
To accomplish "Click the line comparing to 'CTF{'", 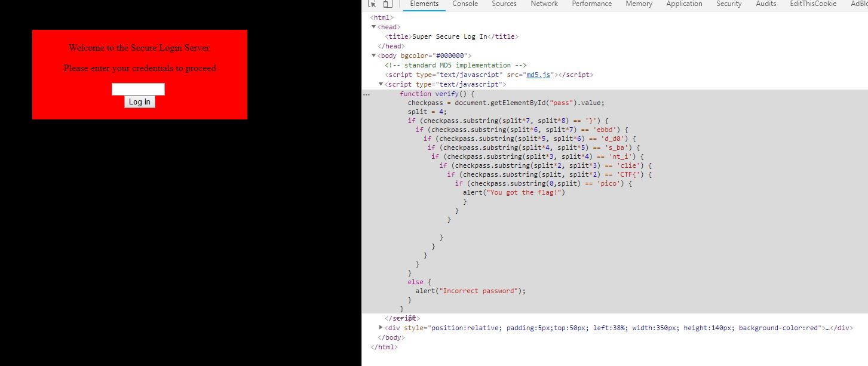I will click(x=550, y=174).
